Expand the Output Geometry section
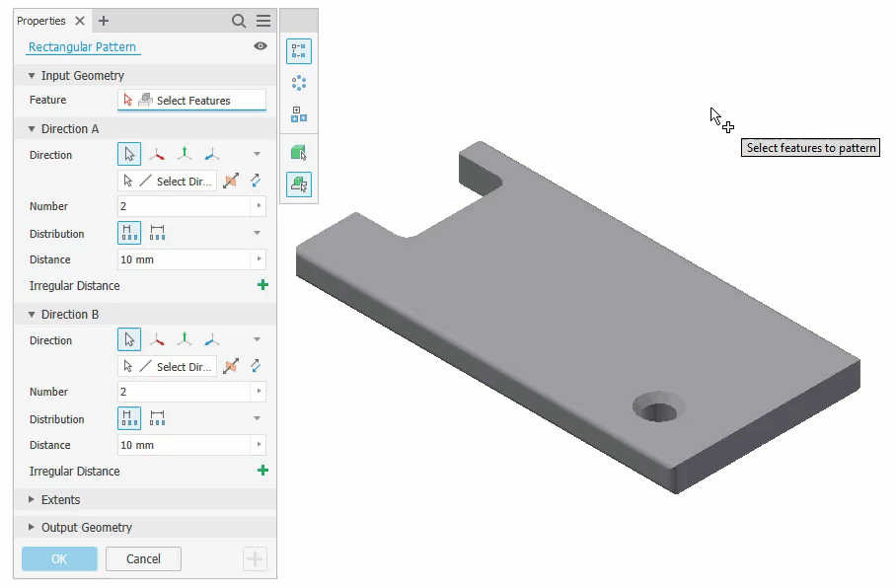Image resolution: width=896 pixels, height=588 pixels. [32, 527]
